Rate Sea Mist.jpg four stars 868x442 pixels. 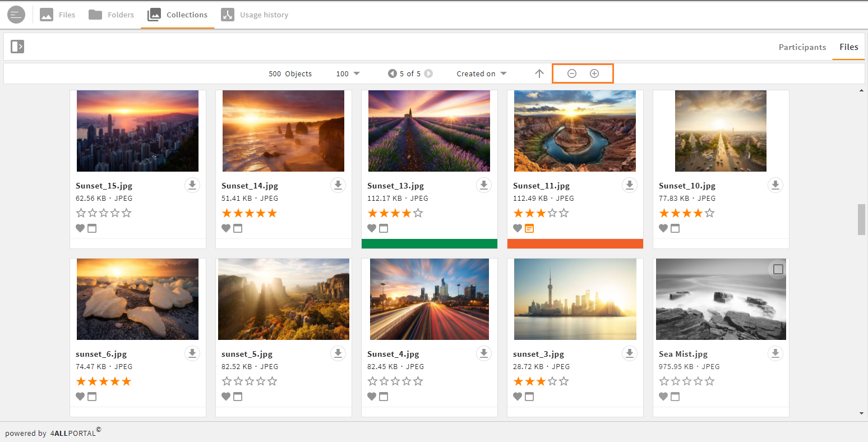pyautogui.click(x=699, y=381)
